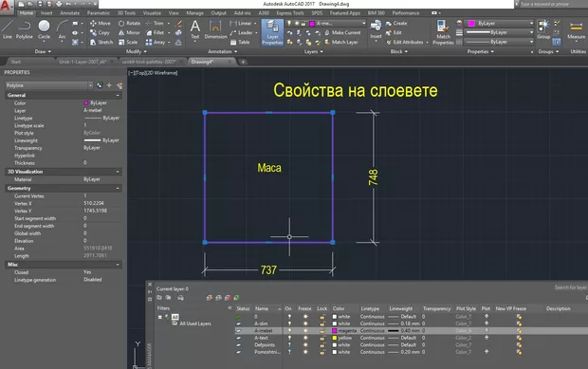Click magenta color swatch of A-mebel layer

click(335, 331)
